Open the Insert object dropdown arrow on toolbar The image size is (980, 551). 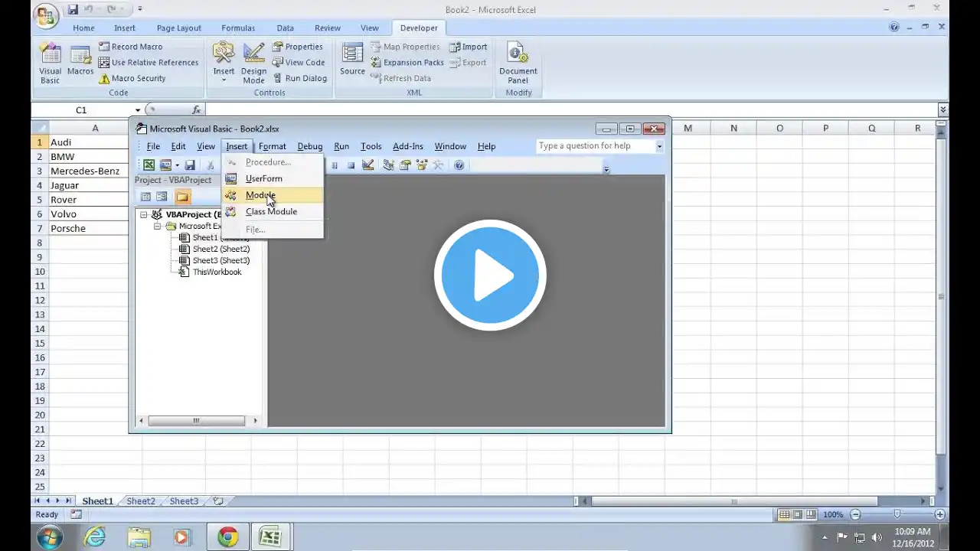coord(177,165)
